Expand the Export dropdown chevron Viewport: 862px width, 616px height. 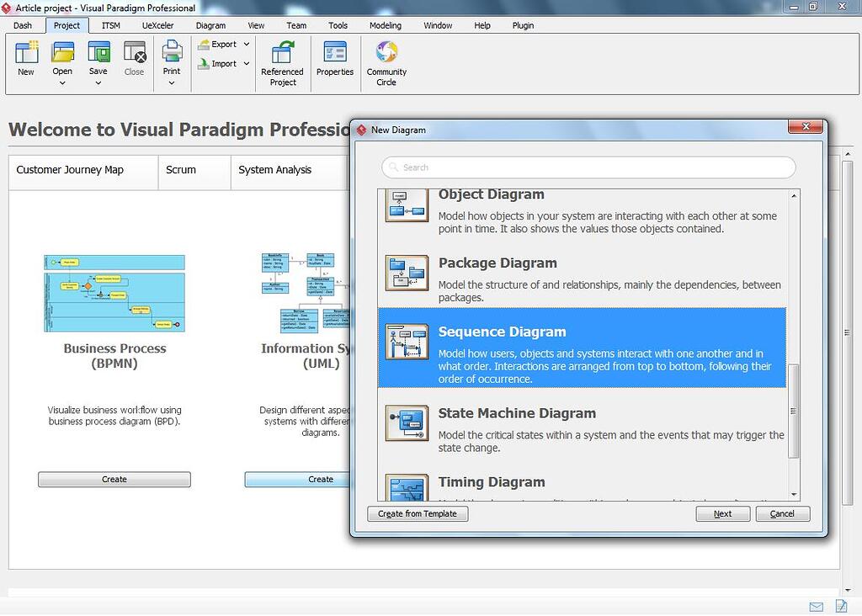245,44
